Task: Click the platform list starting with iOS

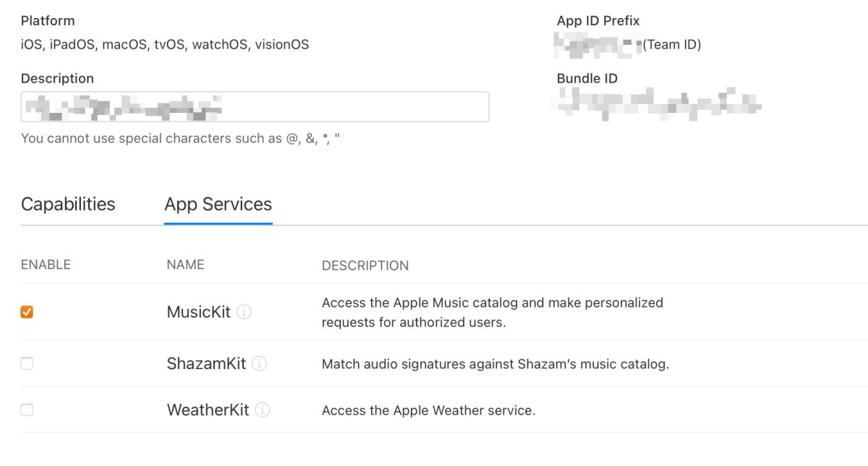Action: (165, 45)
